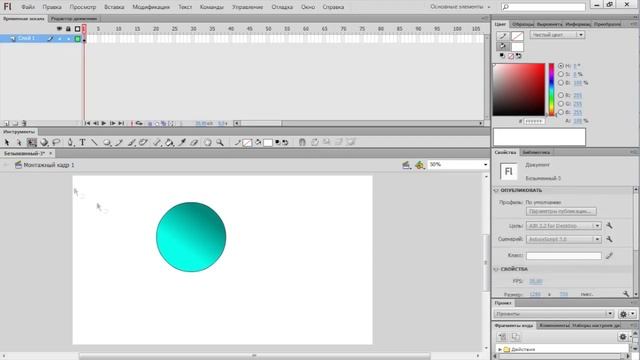Open the Файл menu
The height and width of the screenshot is (360, 640).
[28, 7]
